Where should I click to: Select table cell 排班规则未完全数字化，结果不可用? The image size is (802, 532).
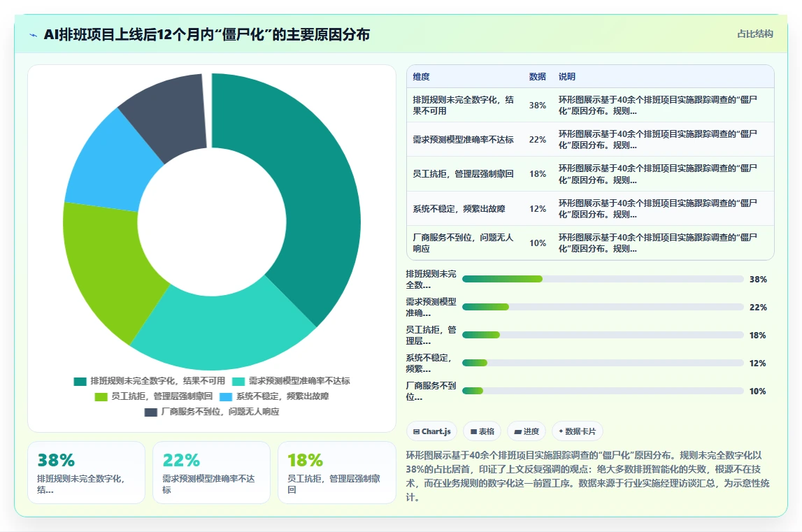point(464,106)
